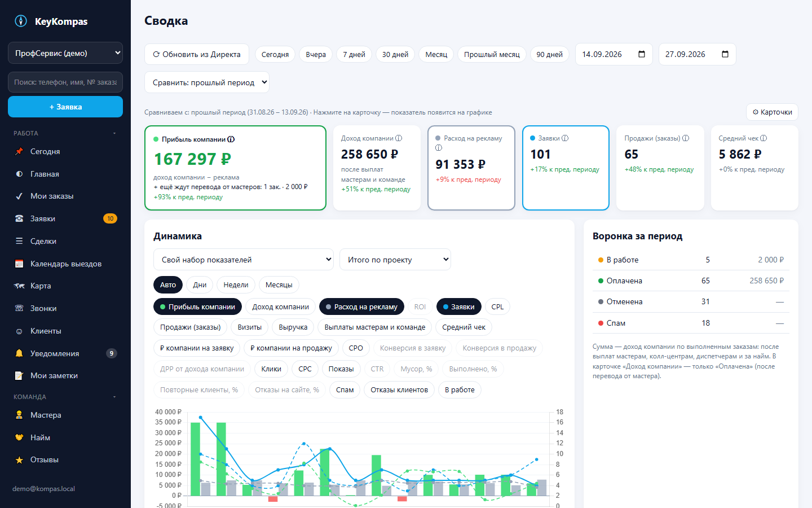Switch chart grouping to Месяцы

pyautogui.click(x=279, y=285)
